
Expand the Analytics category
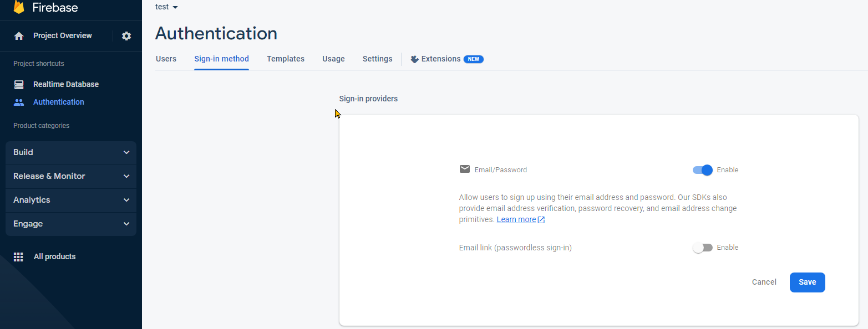pos(71,200)
